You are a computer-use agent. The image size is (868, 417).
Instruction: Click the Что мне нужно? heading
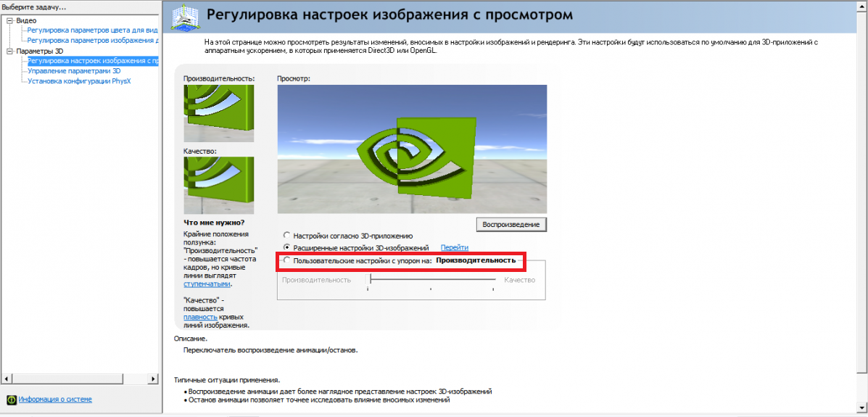point(214,223)
